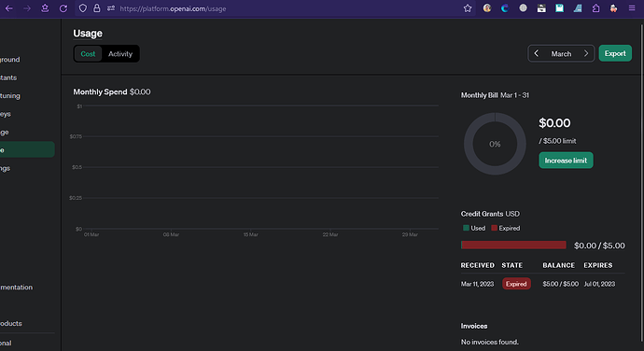
Task: Open the site permissions icon in the address bar
Action: [111, 8]
